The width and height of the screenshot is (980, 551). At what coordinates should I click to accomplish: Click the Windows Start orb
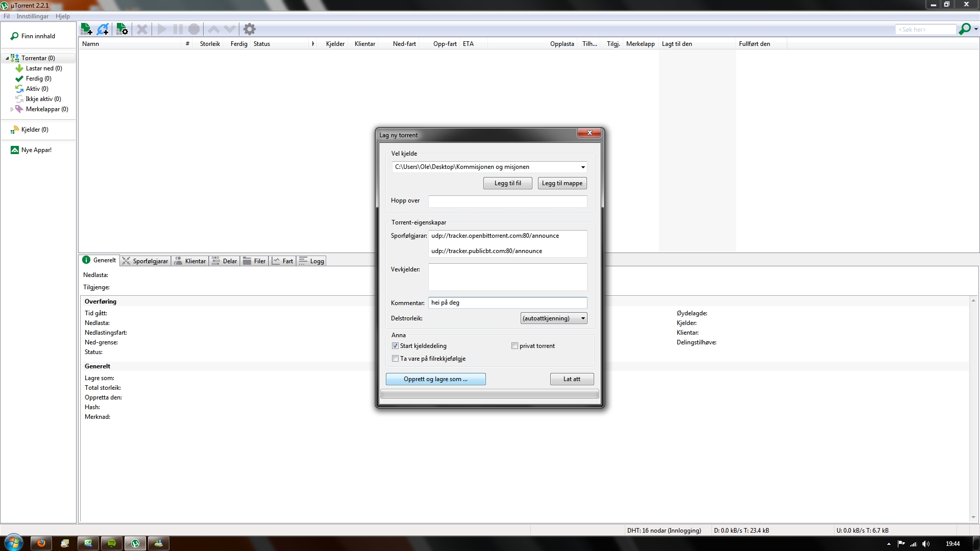pos(13,543)
